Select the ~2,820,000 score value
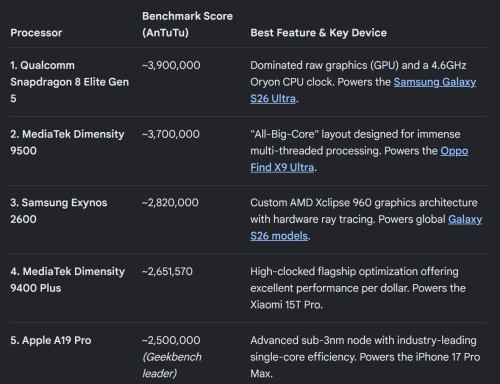 [170, 202]
